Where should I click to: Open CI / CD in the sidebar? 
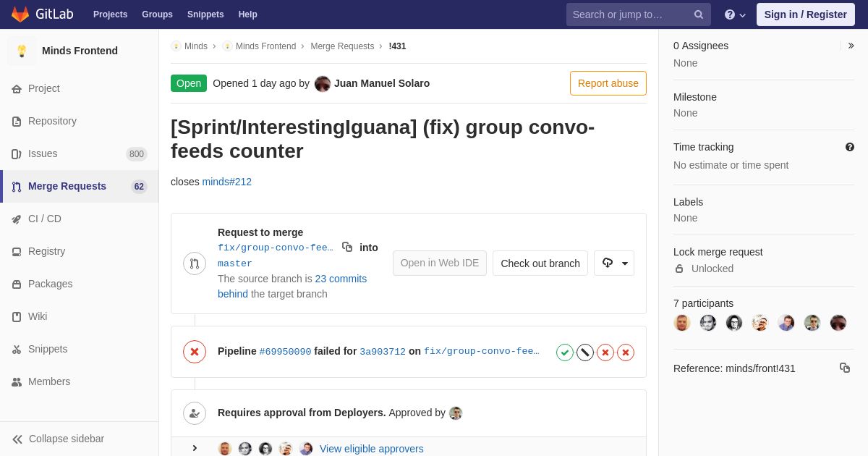click(80, 219)
